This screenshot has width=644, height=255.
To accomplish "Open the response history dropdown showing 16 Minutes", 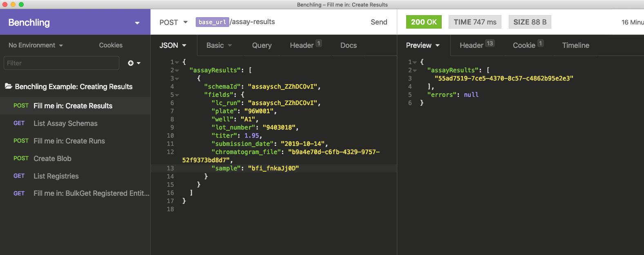I will coord(633,22).
